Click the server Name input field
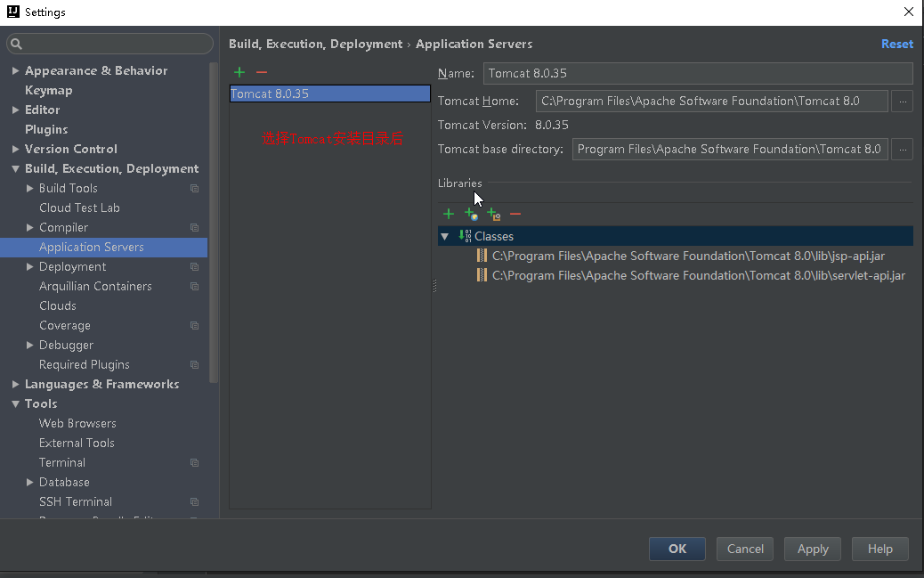924x578 pixels. (698, 73)
